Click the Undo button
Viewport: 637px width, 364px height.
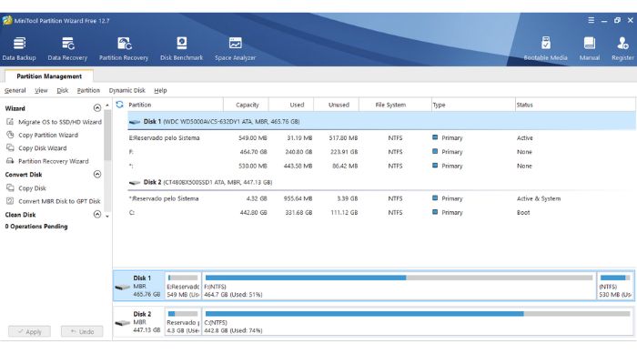coord(82,331)
